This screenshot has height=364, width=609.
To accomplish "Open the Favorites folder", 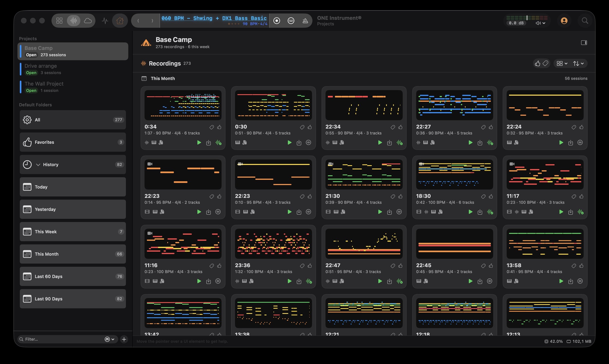I will click(73, 142).
